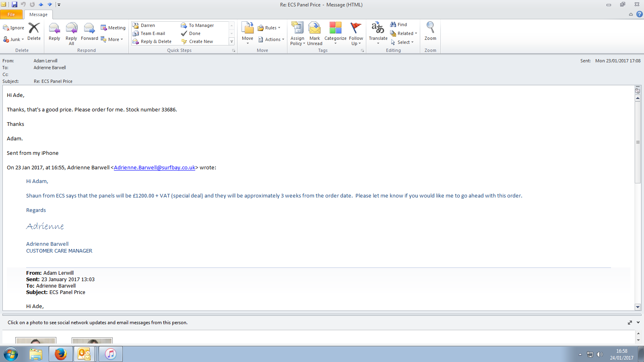Click the network icon in the system tray
Screen dimensions: 644x362
pos(590,354)
